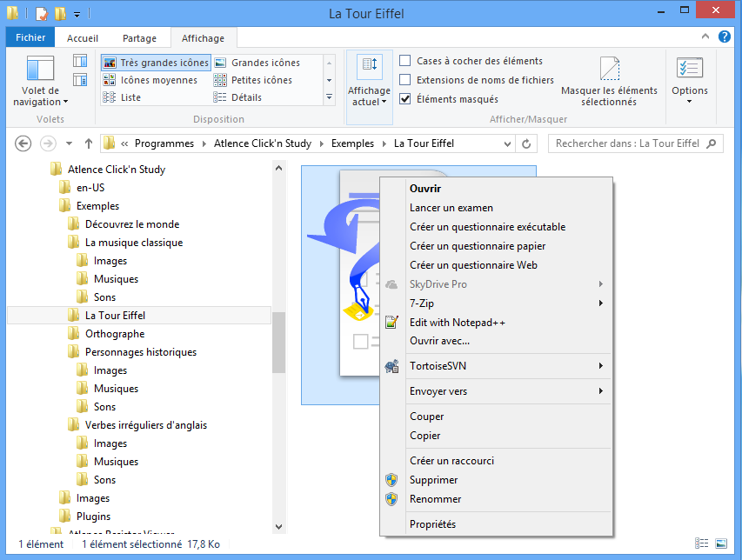This screenshot has width=742, height=560.
Task: Expand the Exemples breadcrumb arrow
Action: click(384, 143)
